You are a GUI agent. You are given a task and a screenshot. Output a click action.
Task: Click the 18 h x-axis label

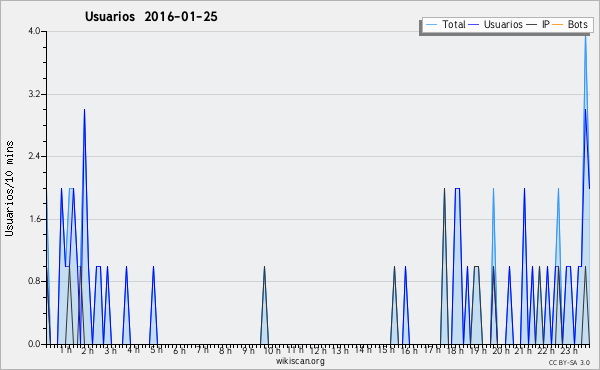tap(455, 350)
